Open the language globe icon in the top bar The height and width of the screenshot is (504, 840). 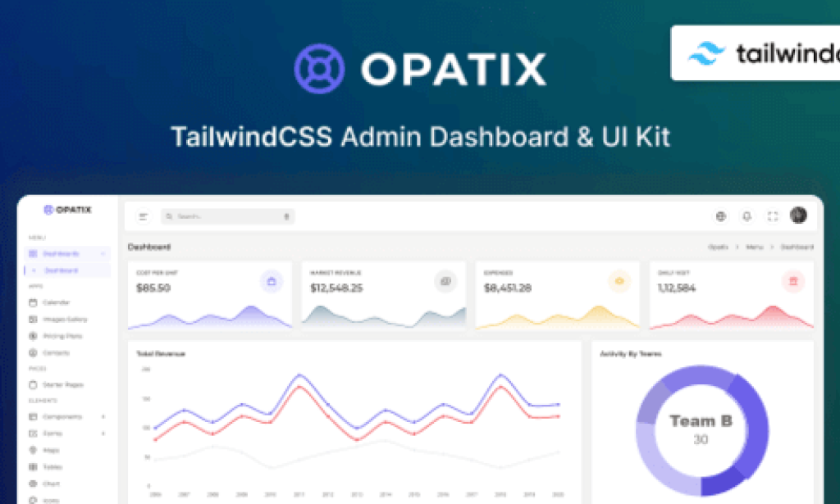720,216
